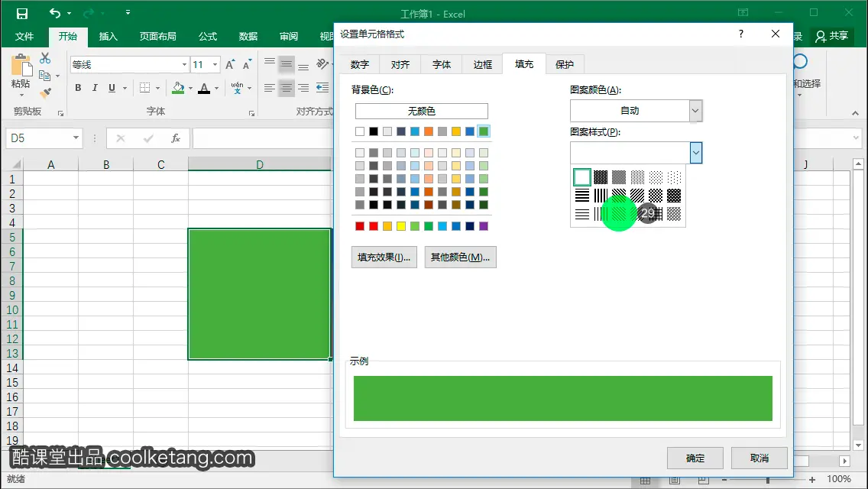The height and width of the screenshot is (489, 868).
Task: Toggle center horizontal alignment
Action: 287,88
